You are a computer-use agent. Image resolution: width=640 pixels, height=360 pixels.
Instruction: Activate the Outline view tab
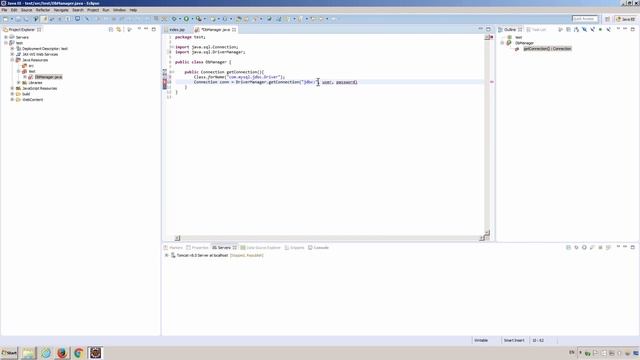coord(510,30)
